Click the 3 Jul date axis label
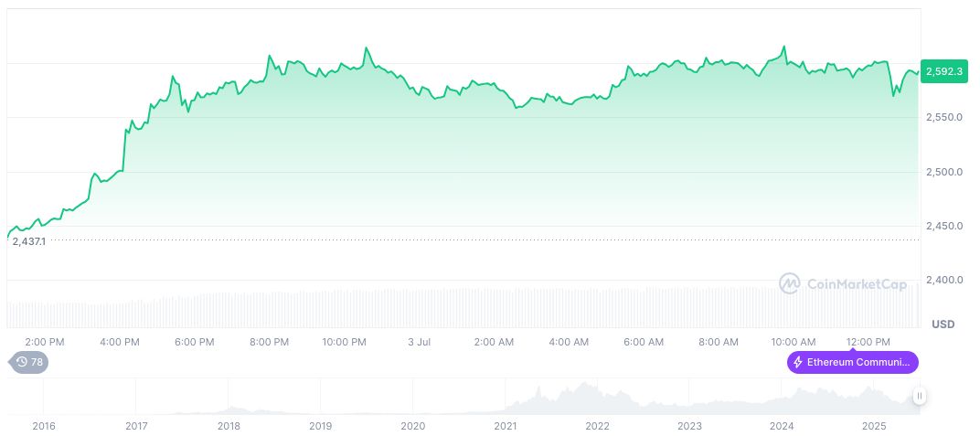Screen dimensions: 980x436 point(419,342)
